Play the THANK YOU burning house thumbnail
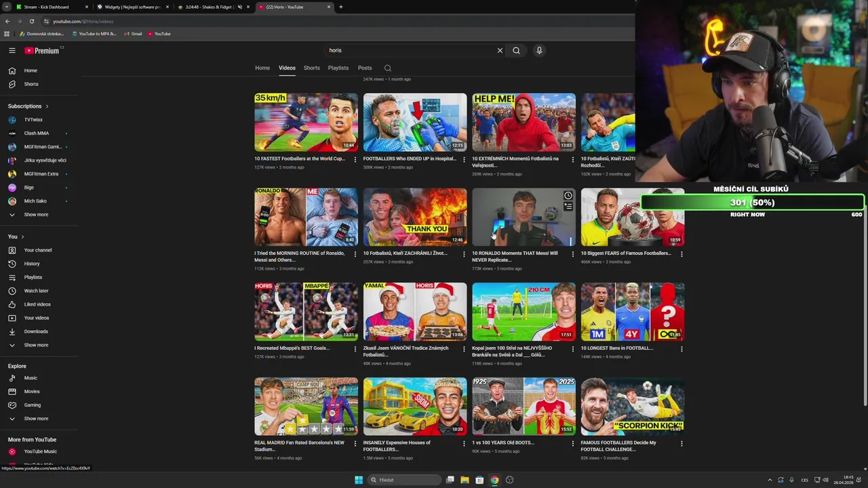This screenshot has height=488, width=868. coord(415,217)
